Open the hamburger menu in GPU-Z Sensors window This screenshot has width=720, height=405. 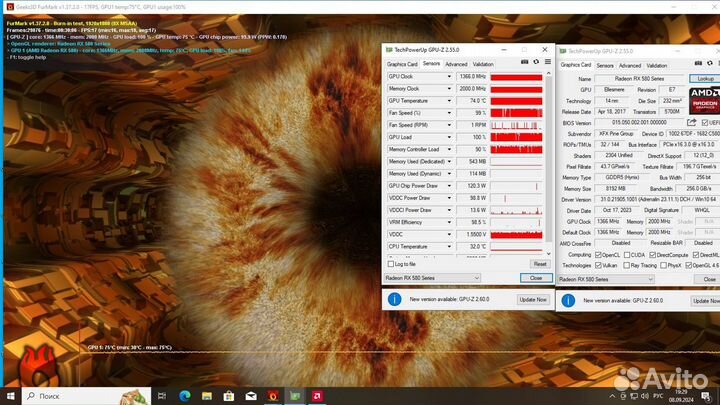548,62
